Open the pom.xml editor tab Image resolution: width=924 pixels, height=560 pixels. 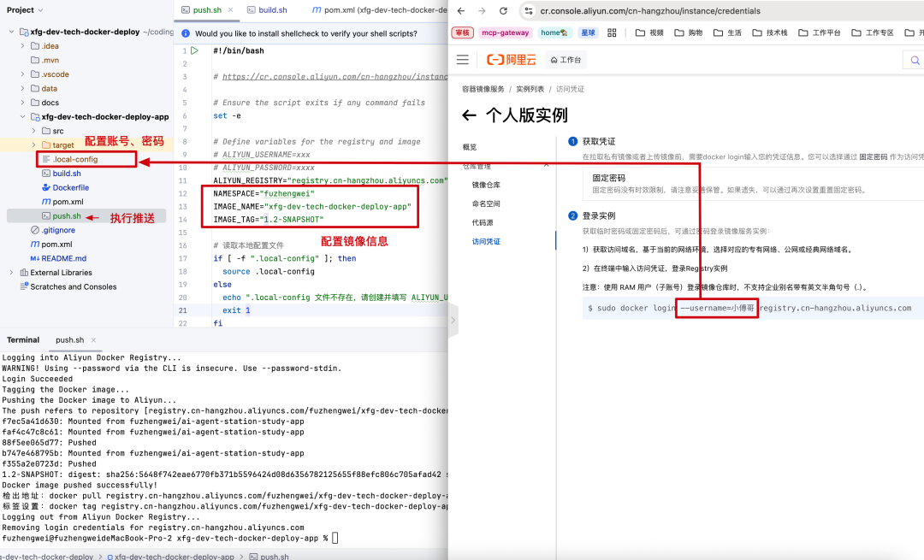[379, 10]
